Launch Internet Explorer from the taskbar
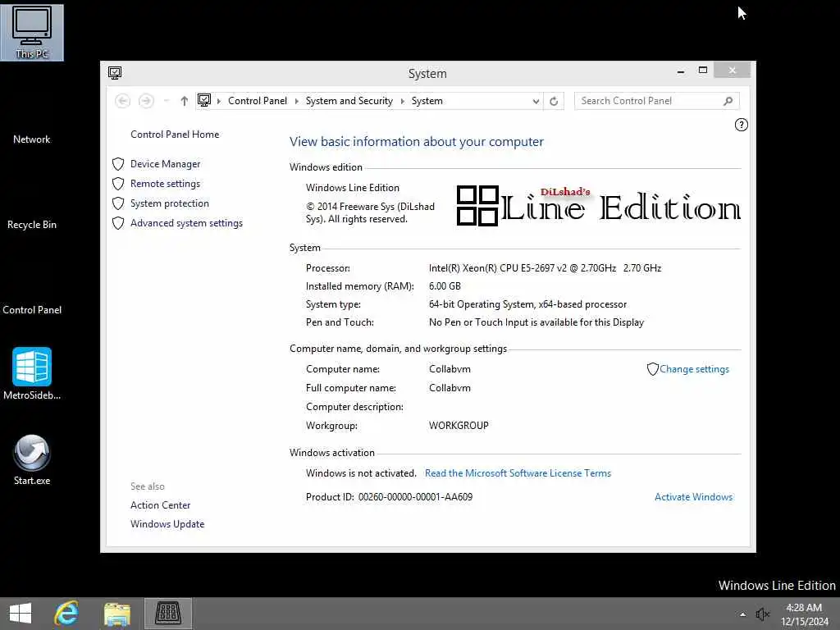The image size is (840, 630). pos(67,614)
